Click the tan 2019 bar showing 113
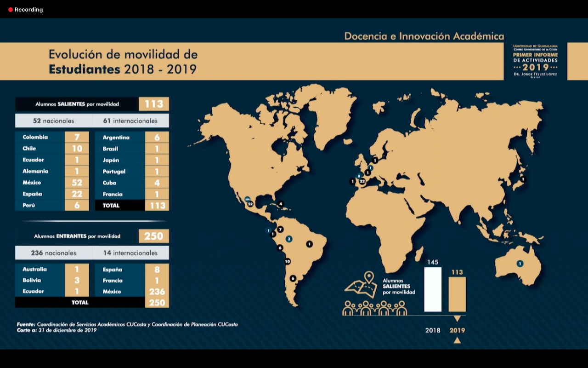 coord(457,294)
